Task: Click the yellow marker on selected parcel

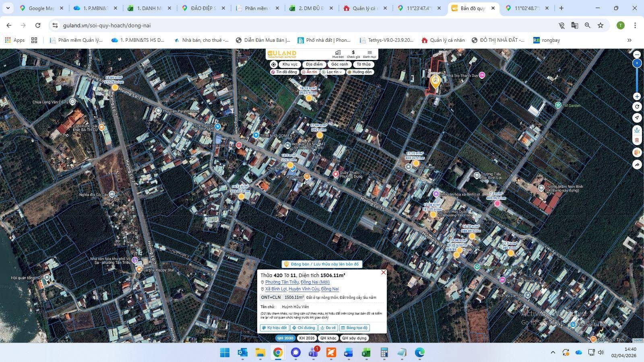Action: point(435,81)
